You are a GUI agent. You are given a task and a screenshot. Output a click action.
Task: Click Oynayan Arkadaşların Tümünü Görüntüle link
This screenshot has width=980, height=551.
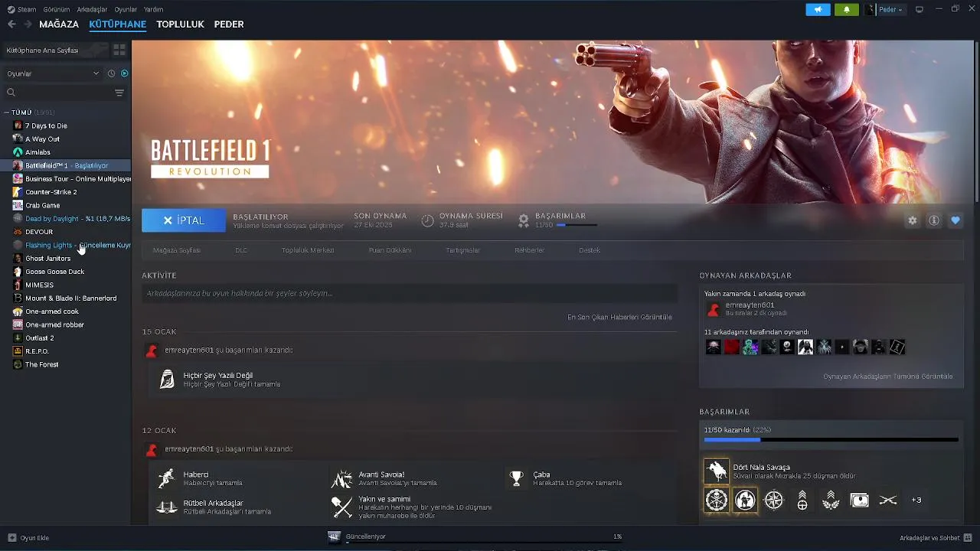(888, 377)
